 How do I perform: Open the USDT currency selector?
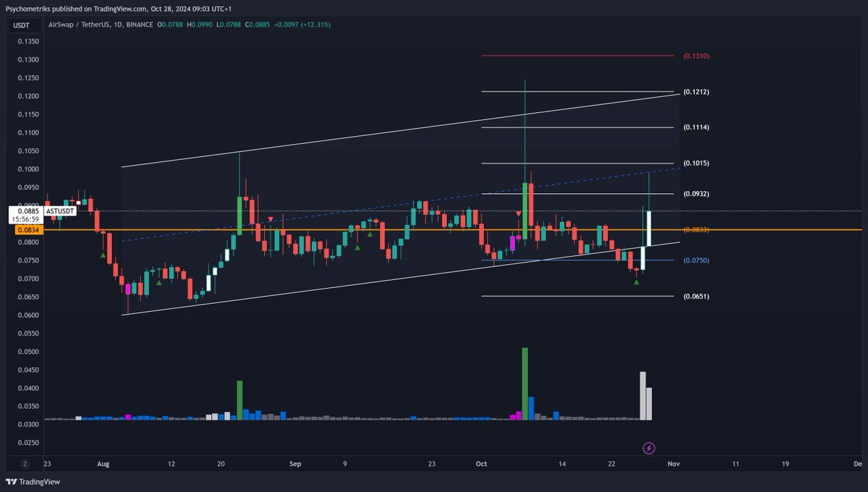click(20, 24)
